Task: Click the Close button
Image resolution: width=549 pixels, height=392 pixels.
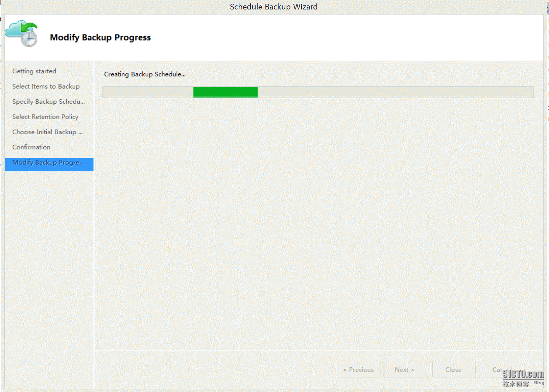Action: (454, 370)
